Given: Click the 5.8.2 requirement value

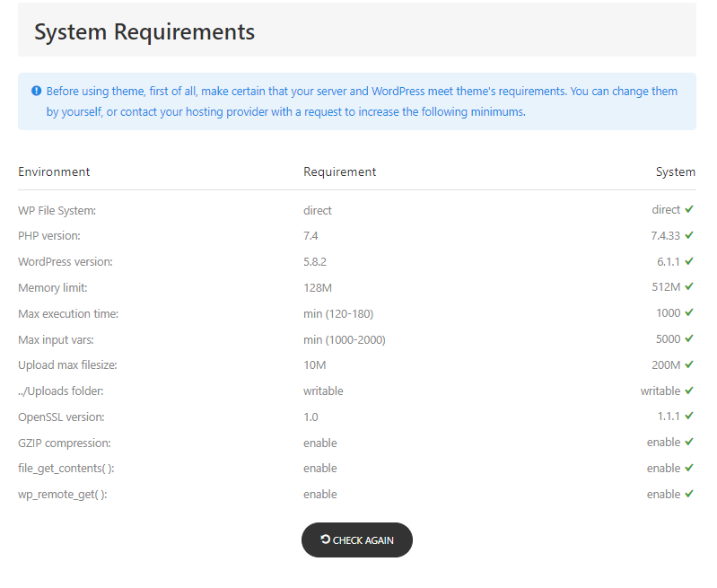Looking at the screenshot, I should tap(315, 262).
